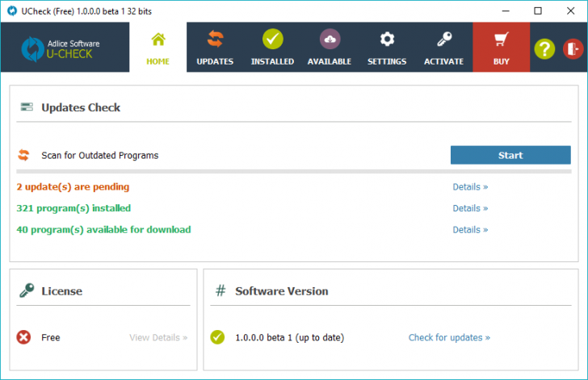The image size is (588, 380).
Task: Open the Settings tab
Action: tap(387, 48)
